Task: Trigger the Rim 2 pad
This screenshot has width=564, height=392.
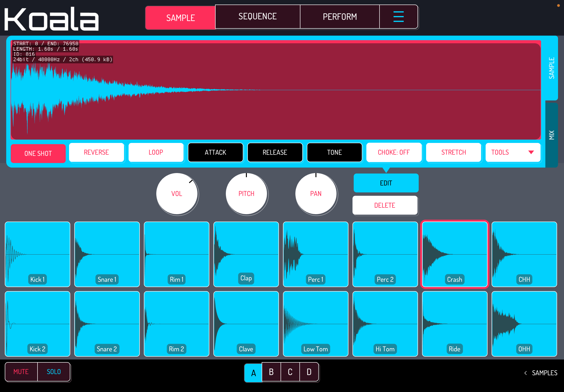Action: coord(177,324)
